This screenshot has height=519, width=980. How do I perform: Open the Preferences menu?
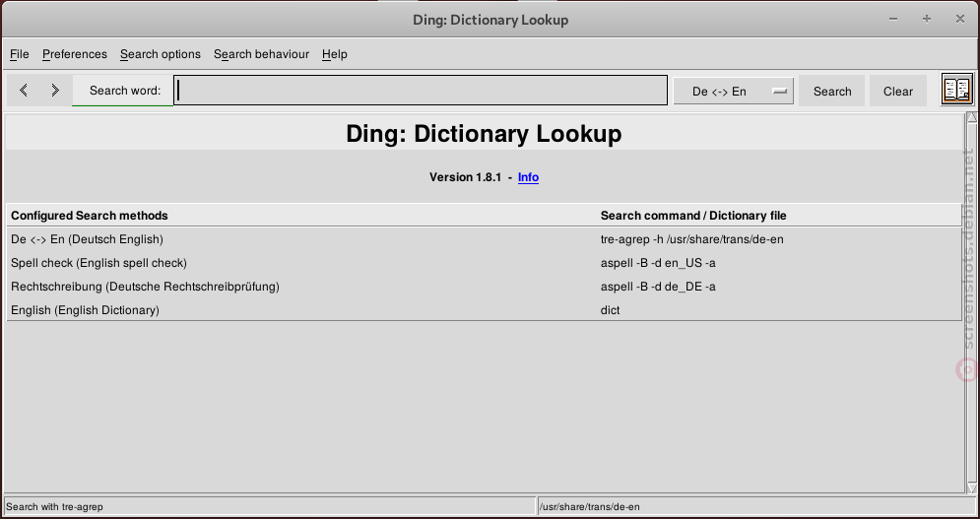pyautogui.click(x=75, y=54)
